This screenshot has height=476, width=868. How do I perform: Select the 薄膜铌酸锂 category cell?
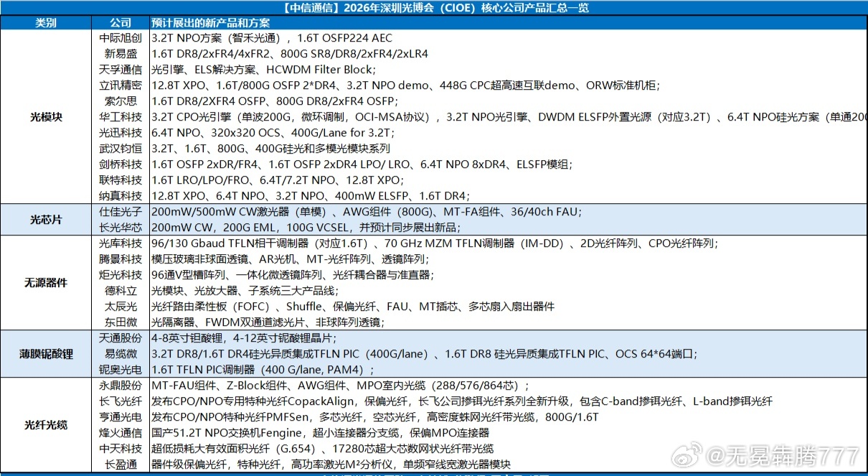tap(46, 353)
